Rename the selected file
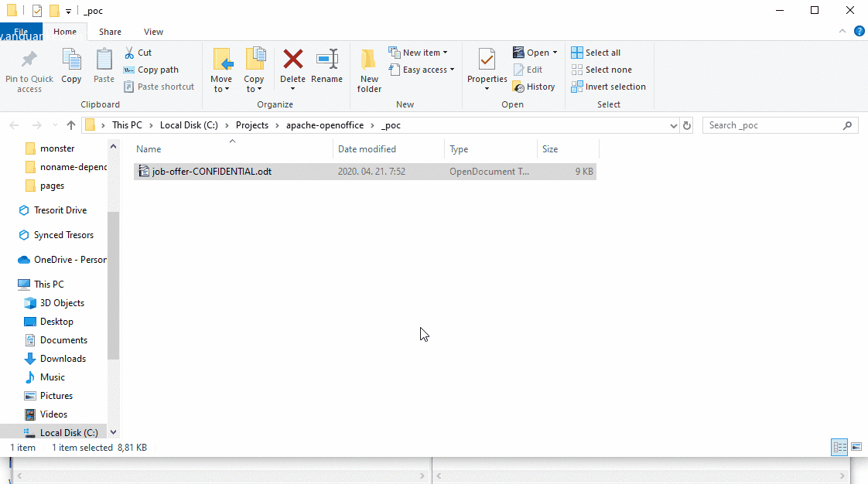Viewport: 868px width, 484px height. [x=326, y=66]
